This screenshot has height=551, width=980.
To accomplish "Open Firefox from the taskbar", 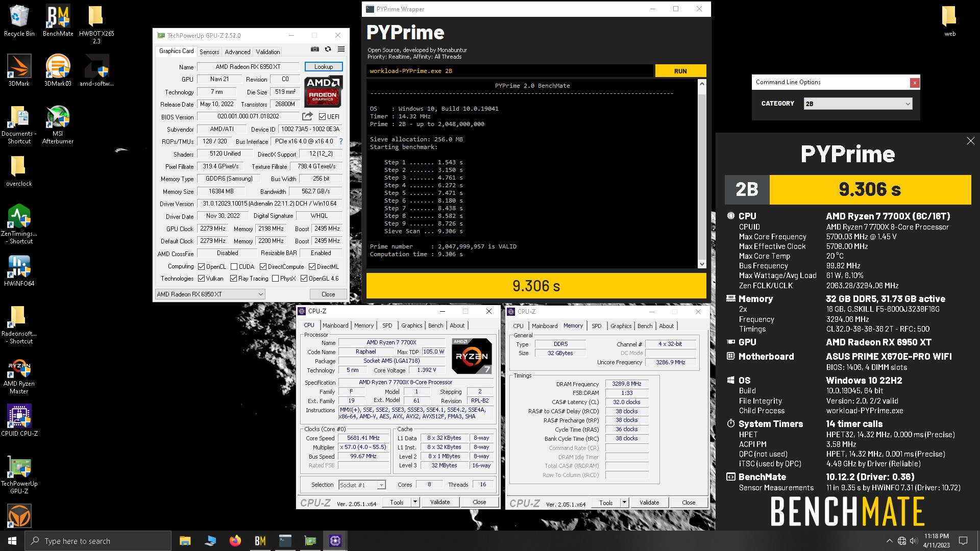I will (235, 541).
